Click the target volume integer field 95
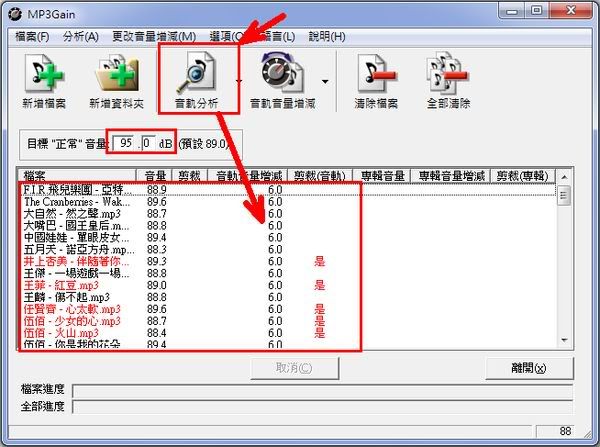The width and height of the screenshot is (600, 447). point(125,143)
